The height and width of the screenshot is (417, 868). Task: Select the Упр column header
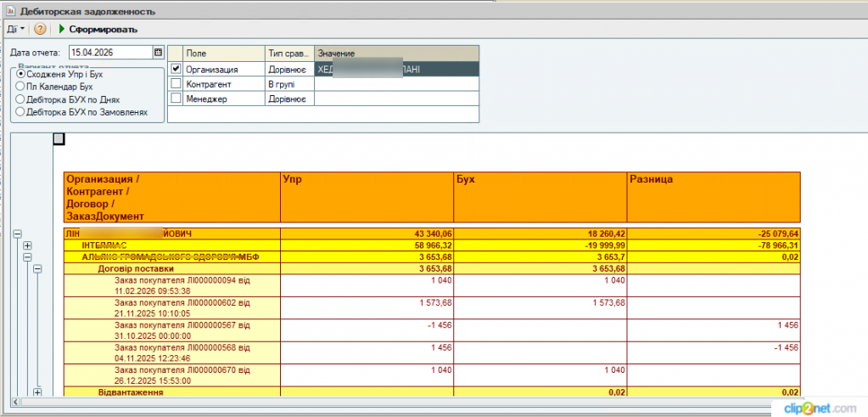367,197
